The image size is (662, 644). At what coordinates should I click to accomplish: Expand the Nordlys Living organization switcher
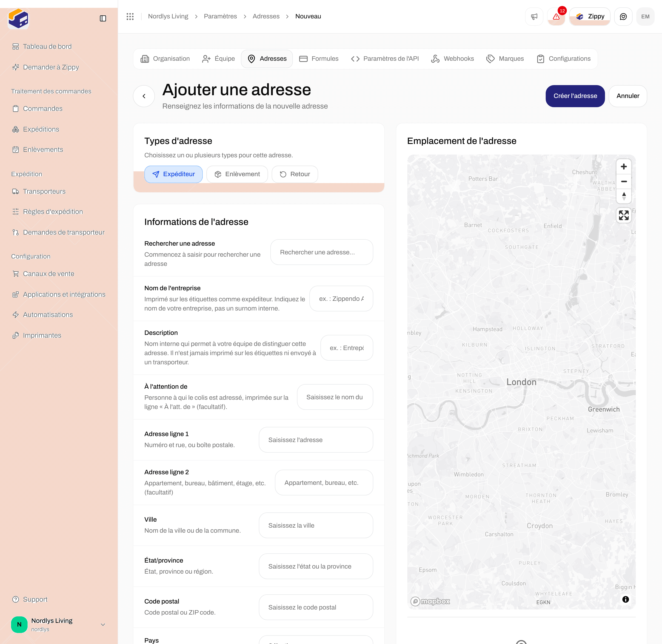(x=59, y=624)
